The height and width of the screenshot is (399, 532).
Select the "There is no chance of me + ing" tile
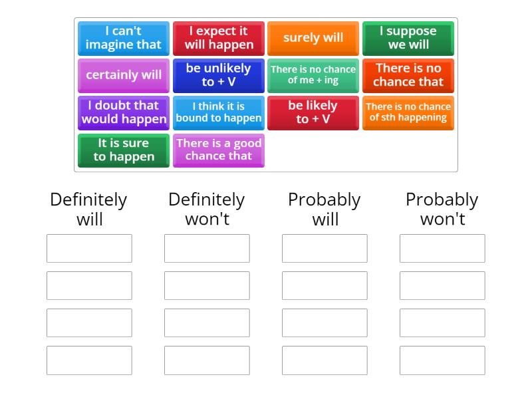click(313, 75)
